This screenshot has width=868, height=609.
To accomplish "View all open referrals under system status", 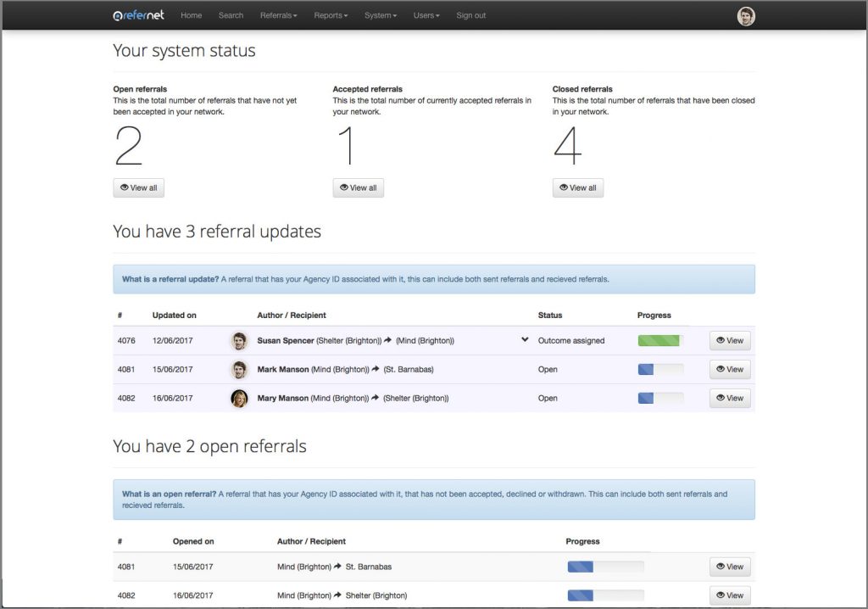I will (138, 187).
